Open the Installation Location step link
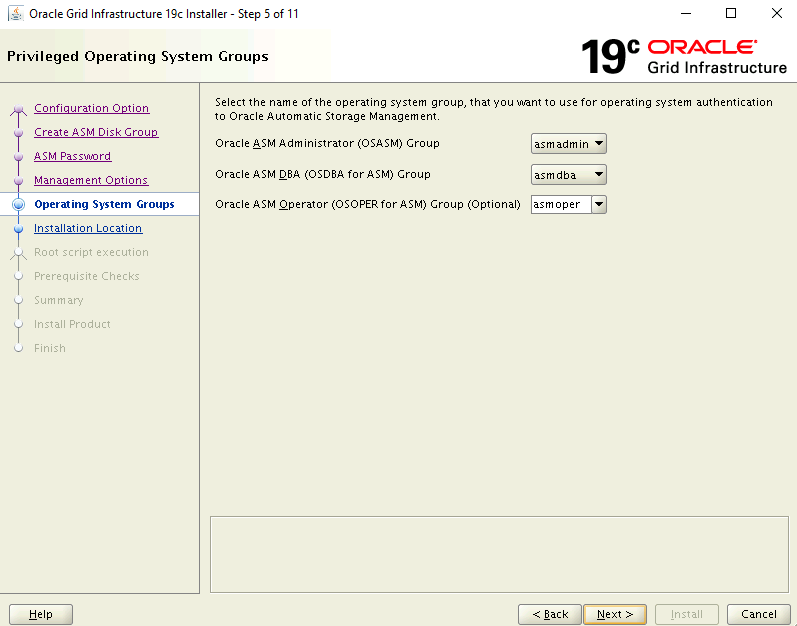This screenshot has width=797, height=626. (x=88, y=228)
